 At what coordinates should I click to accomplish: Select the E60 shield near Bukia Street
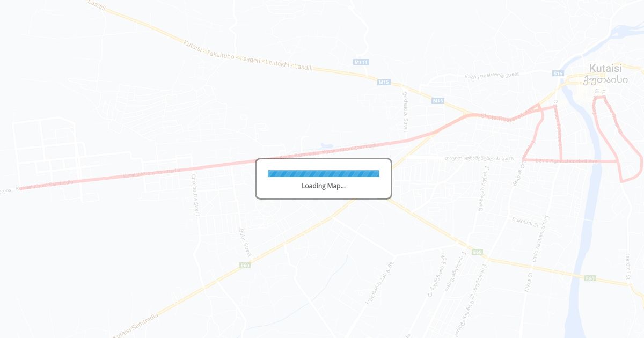245,266
